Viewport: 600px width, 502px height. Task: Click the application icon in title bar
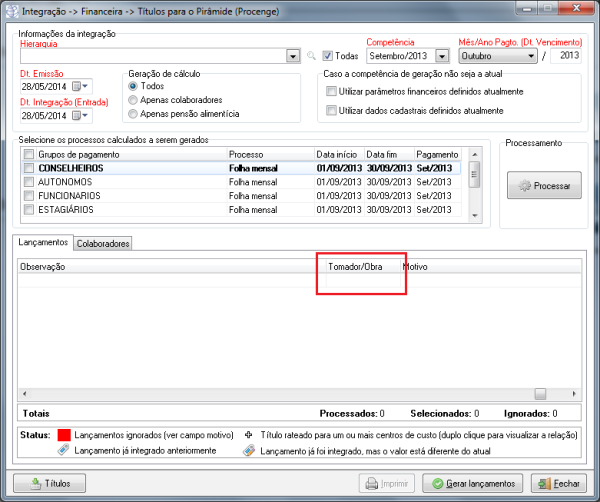[11, 10]
